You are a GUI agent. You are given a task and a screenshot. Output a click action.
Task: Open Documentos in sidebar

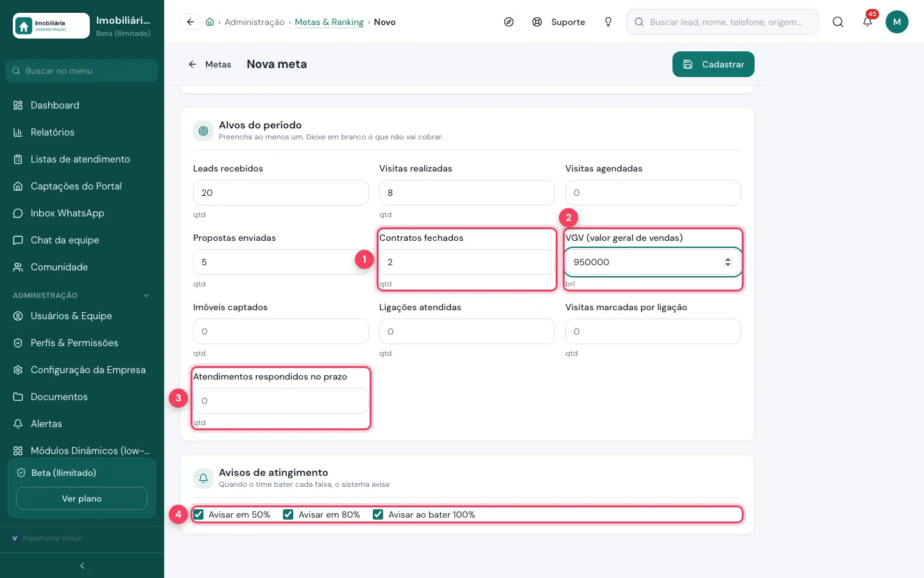pyautogui.click(x=82, y=397)
